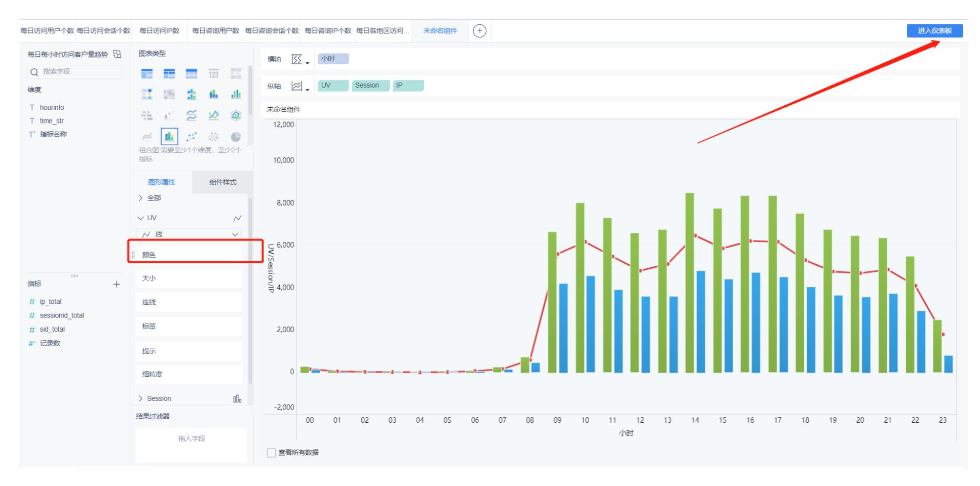Select the sessionid_total indicator field

[62, 315]
